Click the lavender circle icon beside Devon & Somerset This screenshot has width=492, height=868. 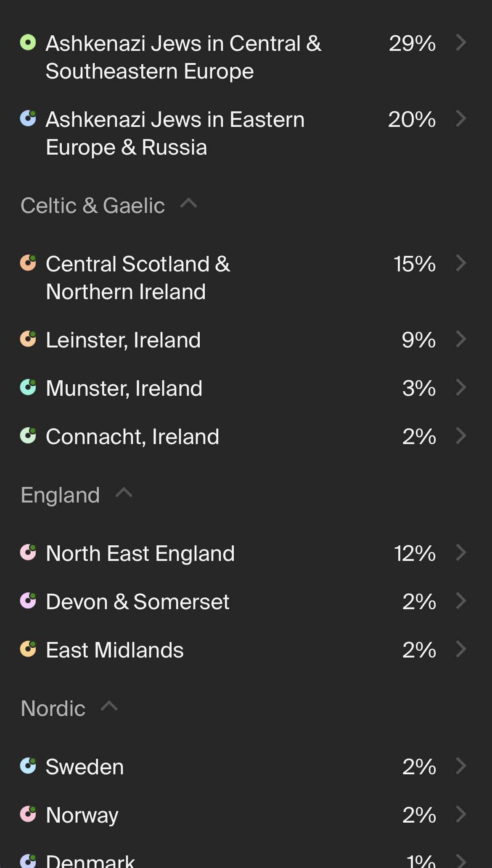28,601
